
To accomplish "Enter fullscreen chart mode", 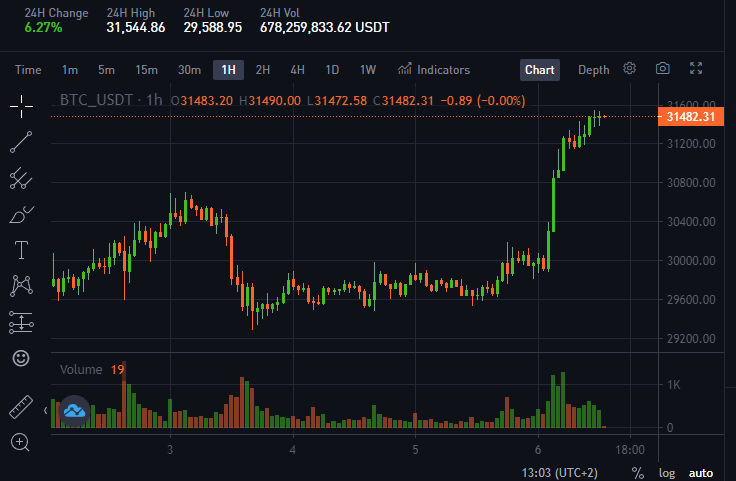I will point(696,69).
